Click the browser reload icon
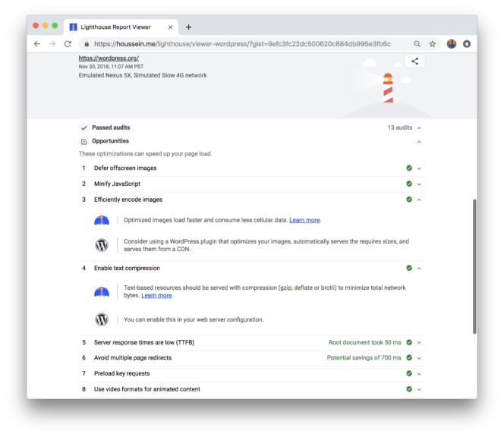 point(68,44)
